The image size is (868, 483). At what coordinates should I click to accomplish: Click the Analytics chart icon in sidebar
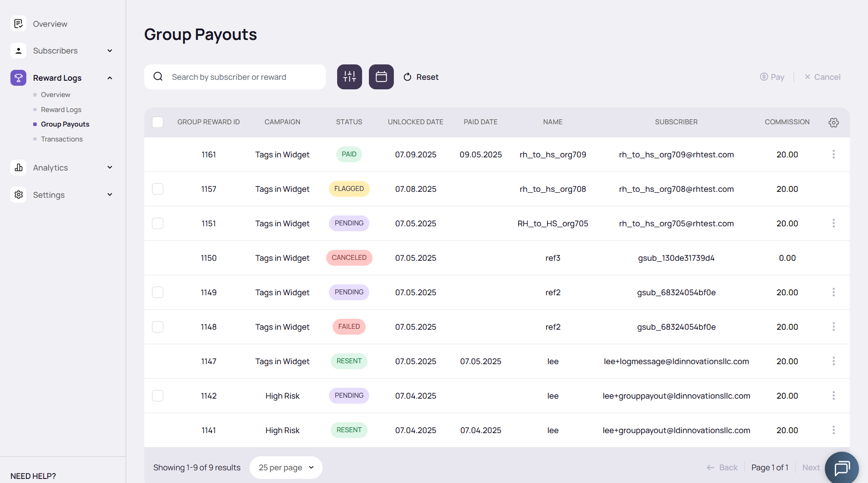(19, 168)
